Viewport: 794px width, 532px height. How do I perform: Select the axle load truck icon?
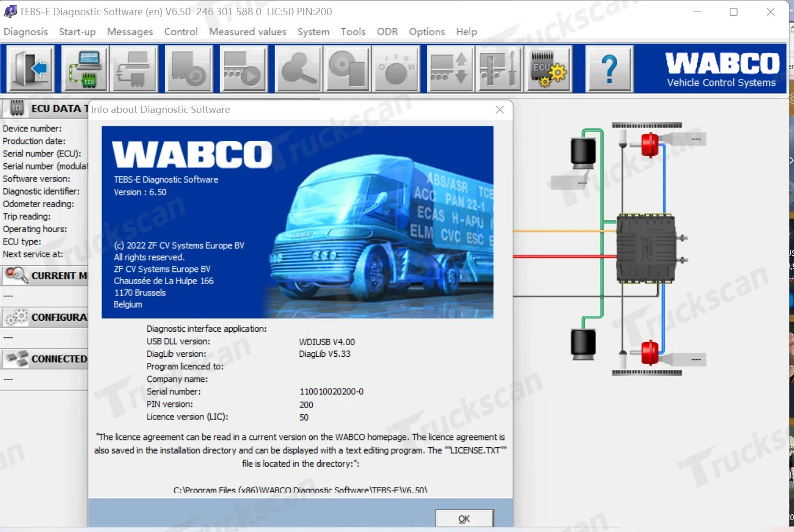(x=450, y=69)
